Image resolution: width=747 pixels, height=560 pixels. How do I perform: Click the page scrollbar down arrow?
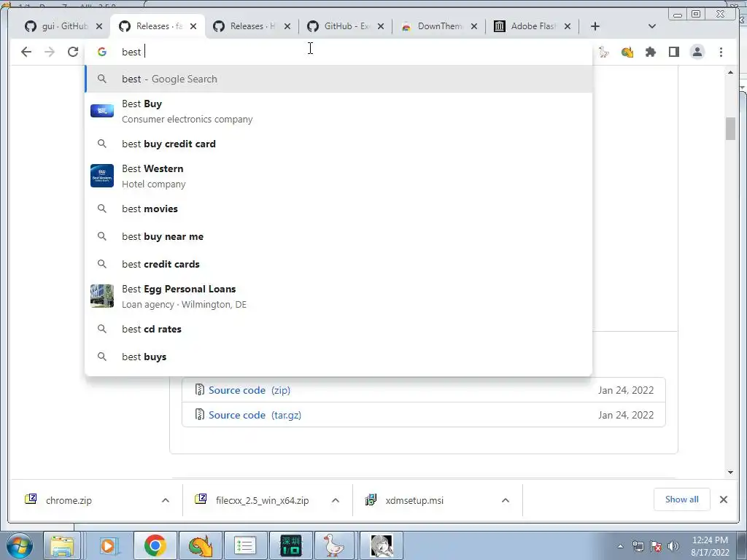coord(731,472)
